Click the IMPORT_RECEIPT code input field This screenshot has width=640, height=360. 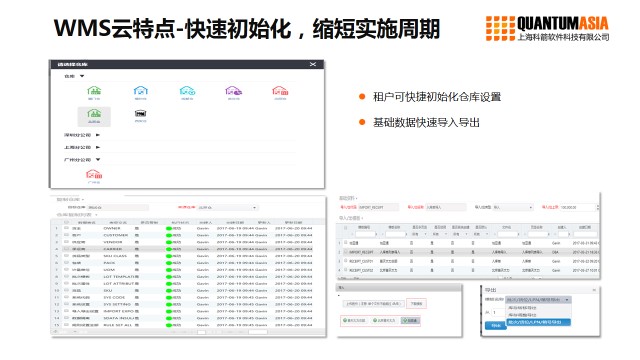point(378,207)
